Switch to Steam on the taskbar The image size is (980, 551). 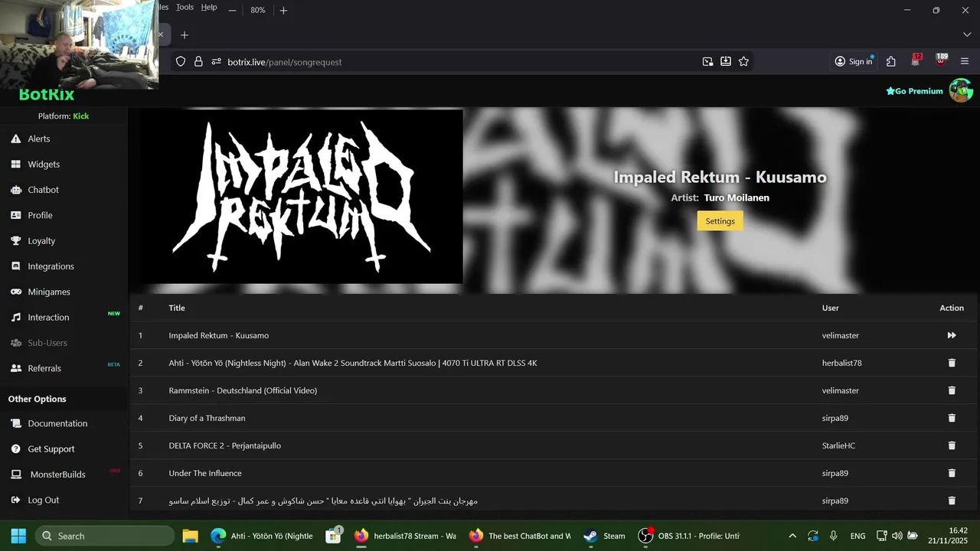coord(605,536)
